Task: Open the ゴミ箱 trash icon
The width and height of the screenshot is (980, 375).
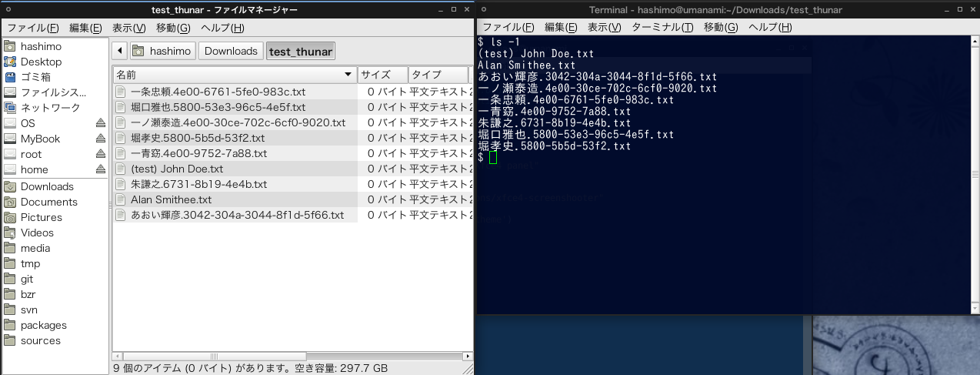Action: pyautogui.click(x=10, y=77)
